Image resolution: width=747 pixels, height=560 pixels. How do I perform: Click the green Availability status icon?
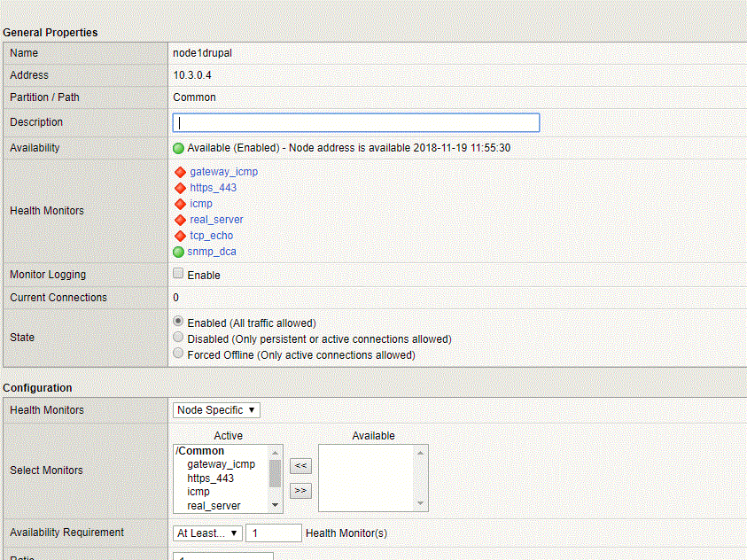click(179, 148)
